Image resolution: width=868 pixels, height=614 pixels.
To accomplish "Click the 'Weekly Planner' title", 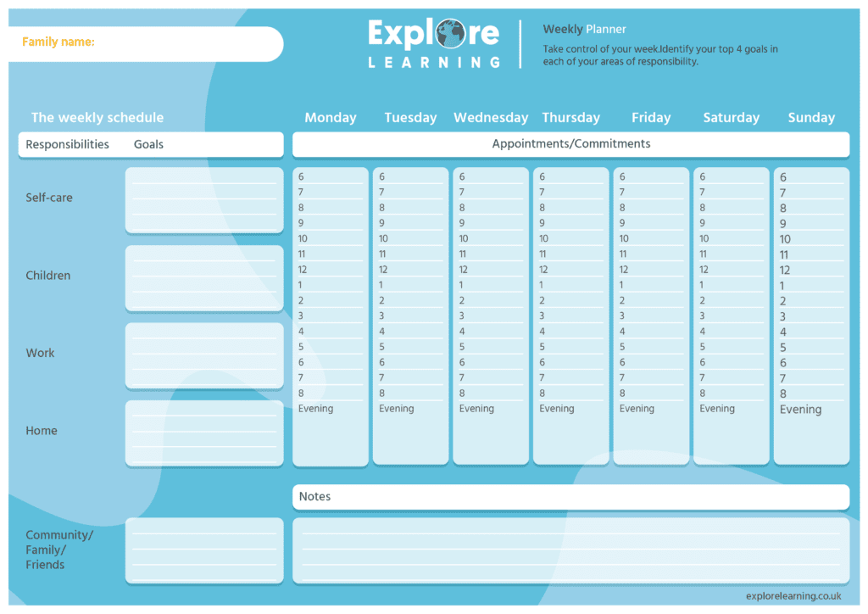I will click(584, 30).
